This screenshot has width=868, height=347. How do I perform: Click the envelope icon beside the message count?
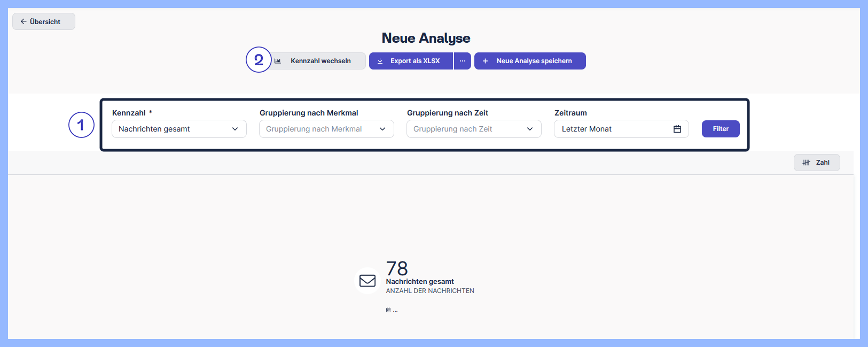point(367,280)
